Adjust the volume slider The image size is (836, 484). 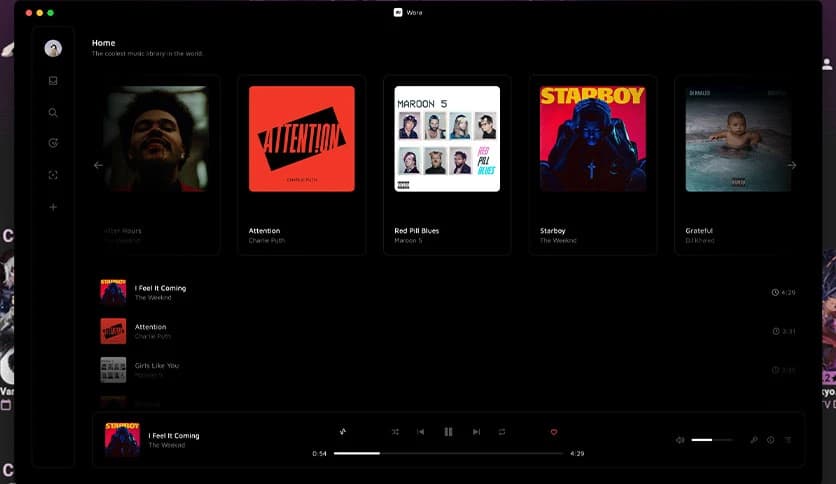[711, 440]
